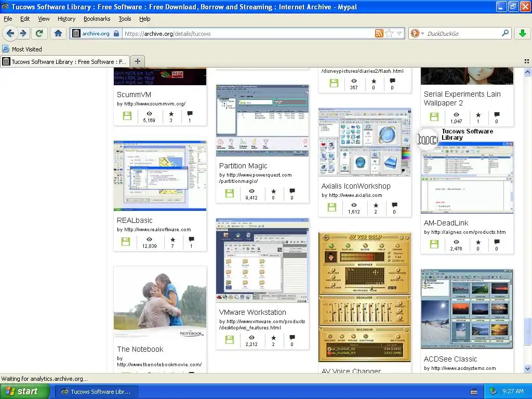Open the ScummVM title link
The image size is (532, 399).
click(134, 95)
